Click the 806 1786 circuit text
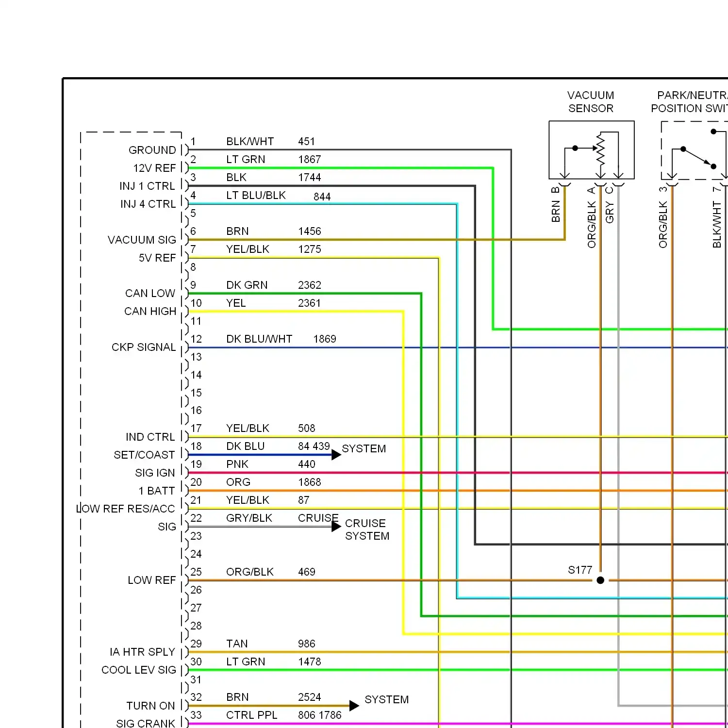Image resolution: width=728 pixels, height=728 pixels. coord(320,715)
